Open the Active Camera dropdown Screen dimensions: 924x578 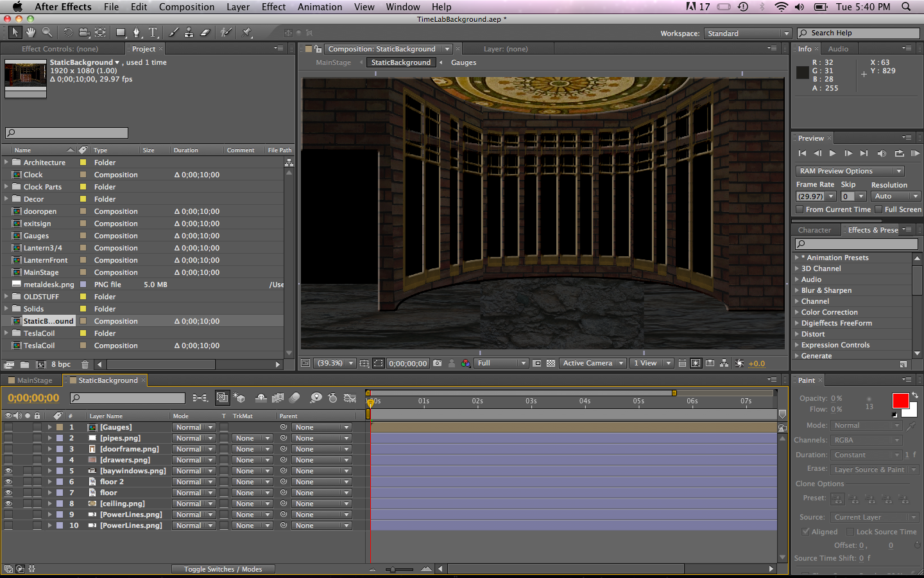click(x=592, y=363)
